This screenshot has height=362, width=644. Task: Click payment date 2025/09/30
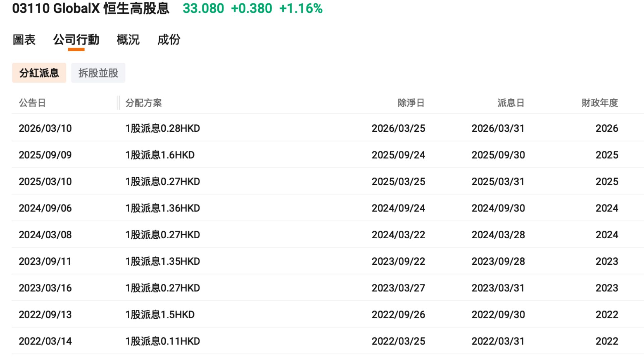pyautogui.click(x=498, y=155)
